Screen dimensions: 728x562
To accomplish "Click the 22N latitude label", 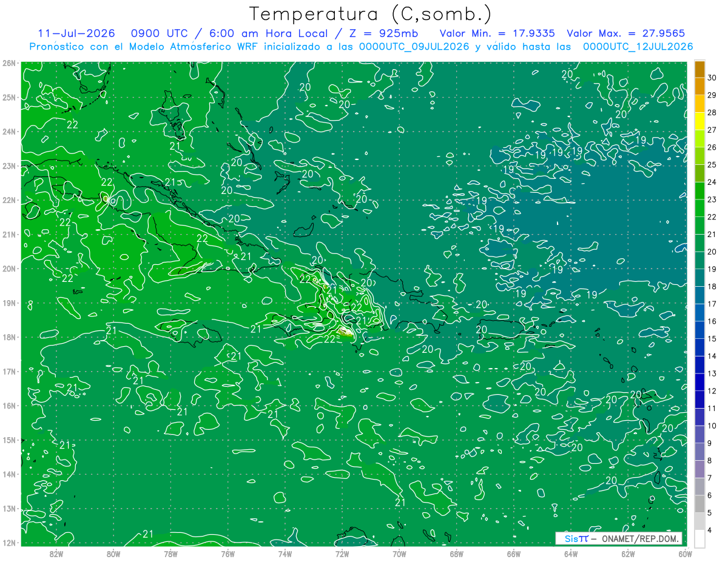I will (9, 200).
